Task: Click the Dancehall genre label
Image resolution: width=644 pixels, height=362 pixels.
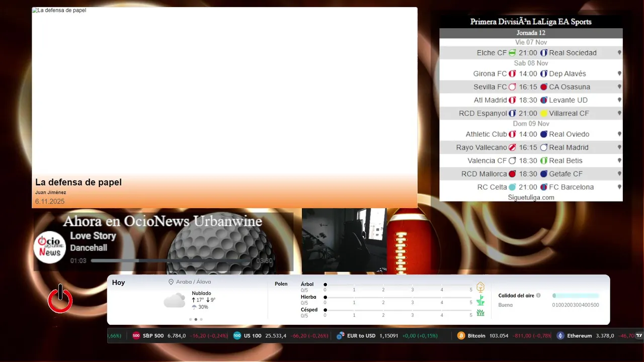Action: click(x=89, y=248)
